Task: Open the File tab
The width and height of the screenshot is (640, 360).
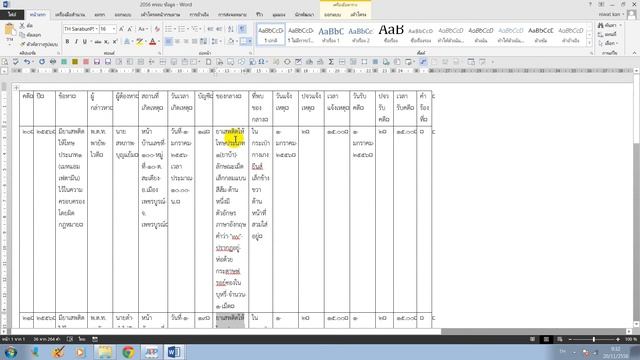Action: point(12,14)
